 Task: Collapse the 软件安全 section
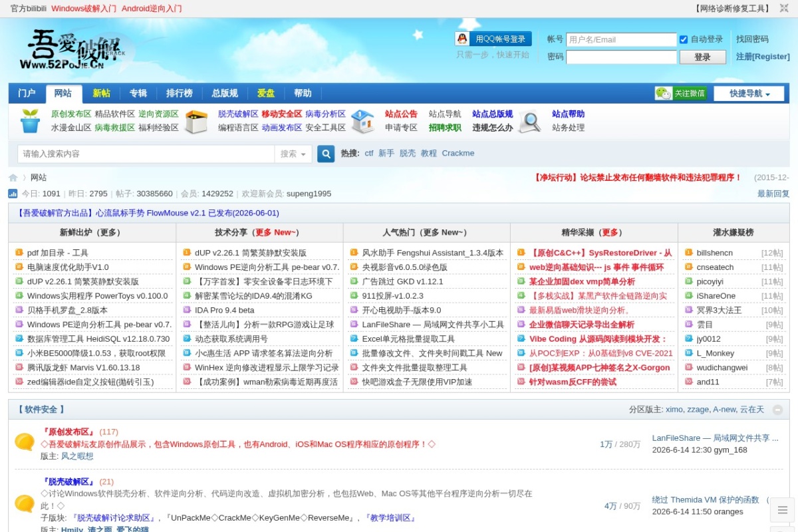click(777, 410)
